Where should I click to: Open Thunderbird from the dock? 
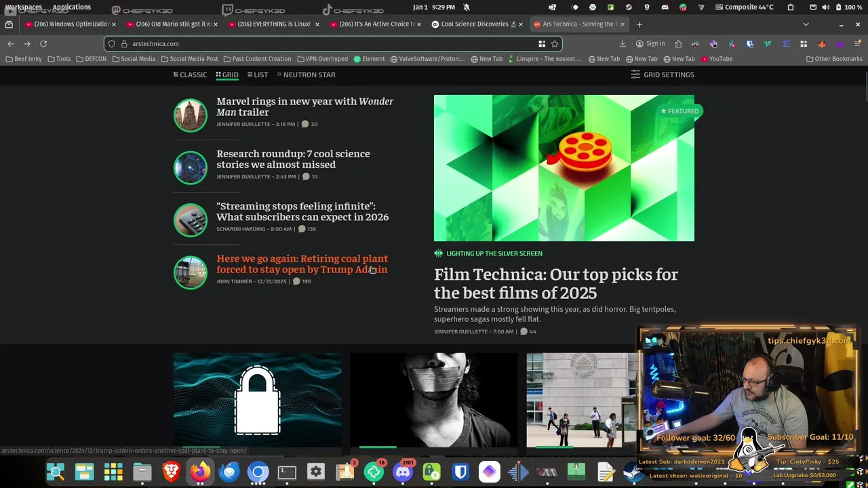click(x=229, y=472)
